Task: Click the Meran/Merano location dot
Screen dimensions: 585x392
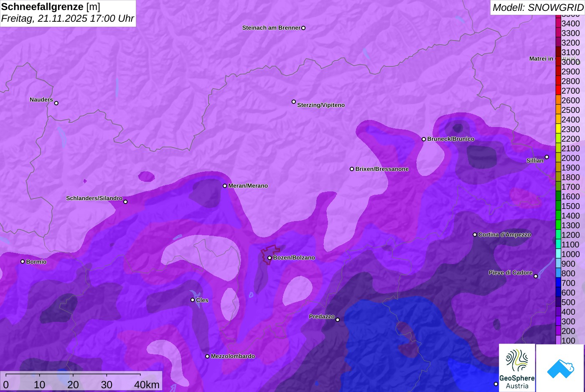Action: [225, 186]
